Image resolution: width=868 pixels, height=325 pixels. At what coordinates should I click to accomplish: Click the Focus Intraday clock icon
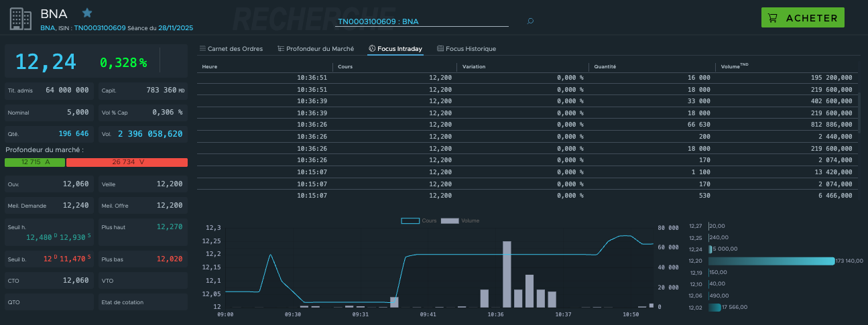click(x=372, y=49)
